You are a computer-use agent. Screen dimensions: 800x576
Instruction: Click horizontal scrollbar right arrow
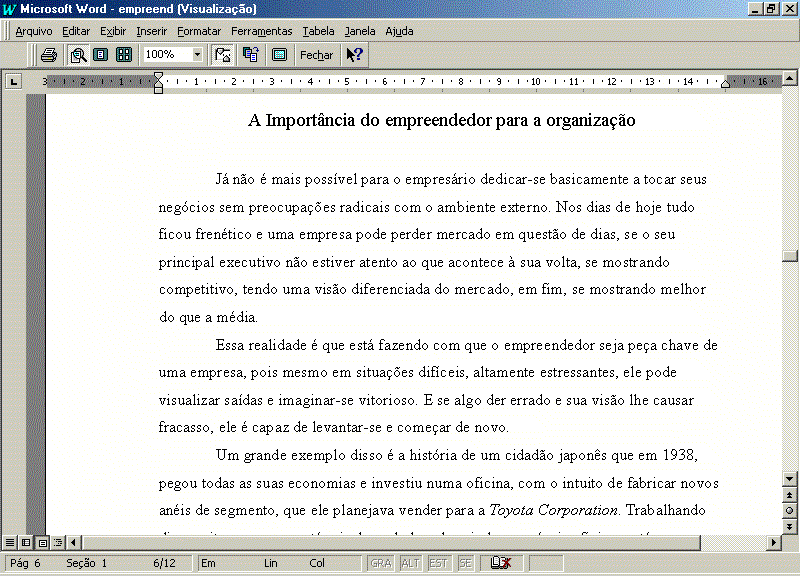(x=774, y=542)
